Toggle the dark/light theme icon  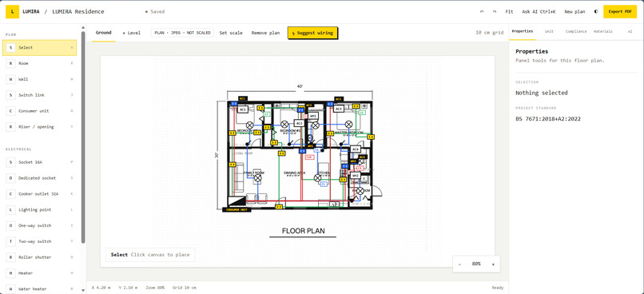[x=596, y=11]
